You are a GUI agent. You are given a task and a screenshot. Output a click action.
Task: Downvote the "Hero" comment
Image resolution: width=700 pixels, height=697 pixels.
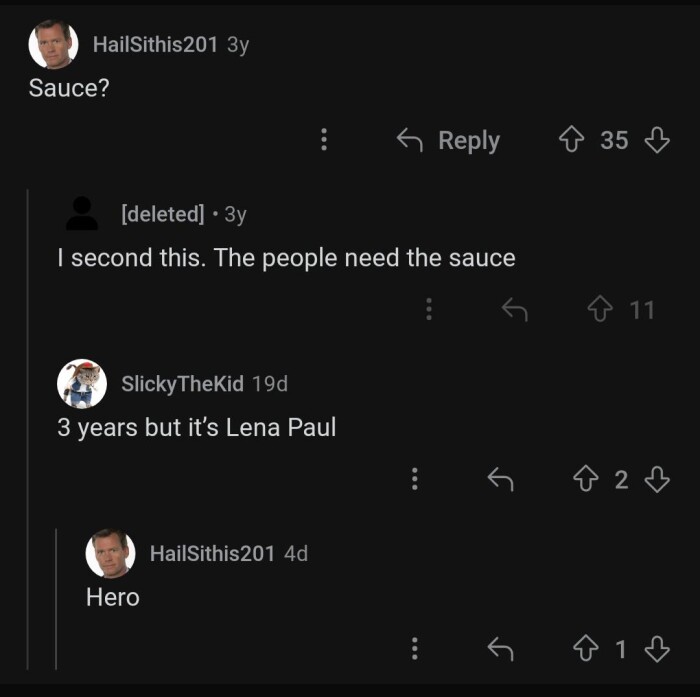click(656, 650)
